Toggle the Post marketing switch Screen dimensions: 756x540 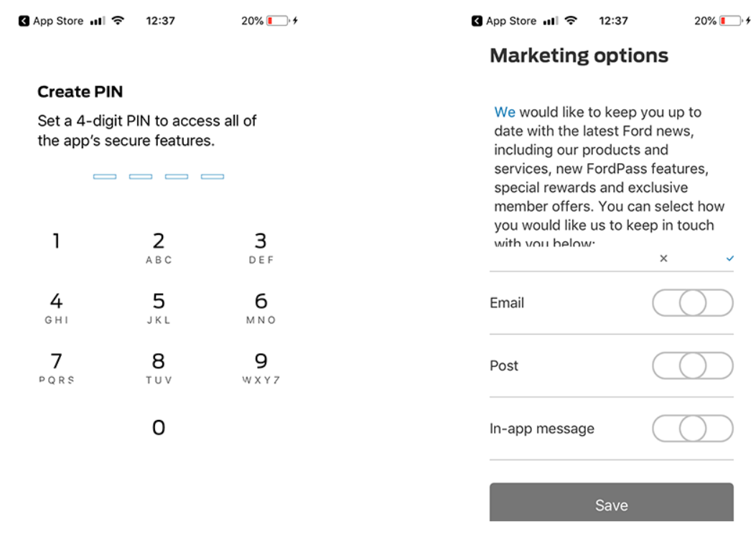pos(692,366)
